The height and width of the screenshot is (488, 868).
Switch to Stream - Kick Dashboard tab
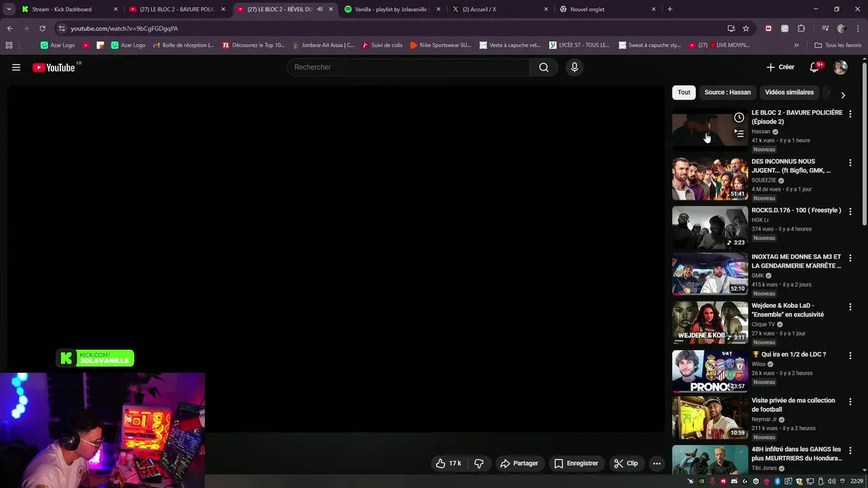pos(69,9)
